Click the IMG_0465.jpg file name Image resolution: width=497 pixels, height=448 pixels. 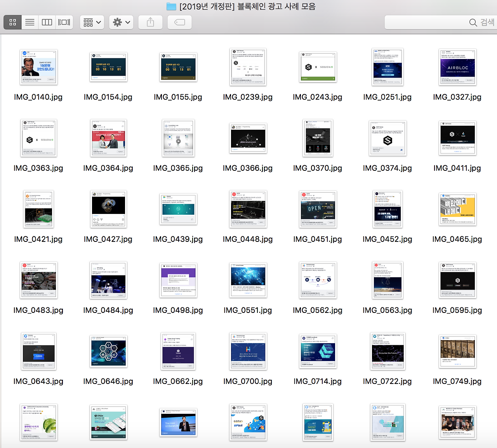tap(457, 239)
